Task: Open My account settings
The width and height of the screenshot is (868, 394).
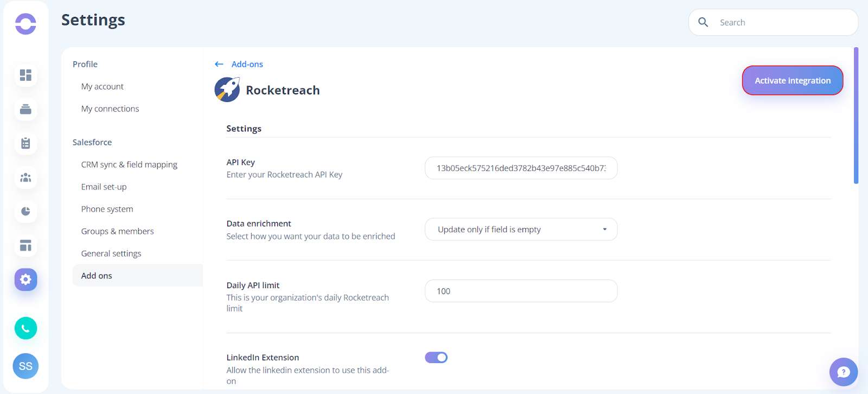Action: [x=103, y=86]
